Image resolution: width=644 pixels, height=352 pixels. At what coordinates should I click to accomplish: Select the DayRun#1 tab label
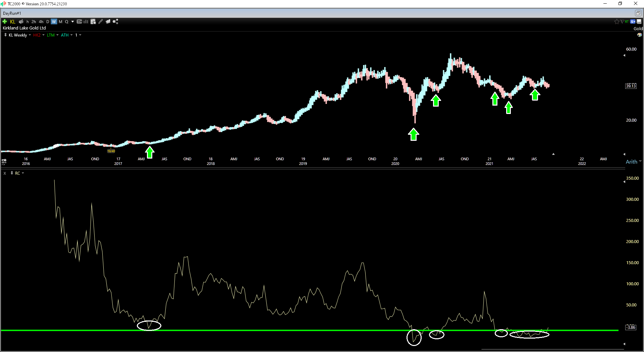[x=12, y=13]
